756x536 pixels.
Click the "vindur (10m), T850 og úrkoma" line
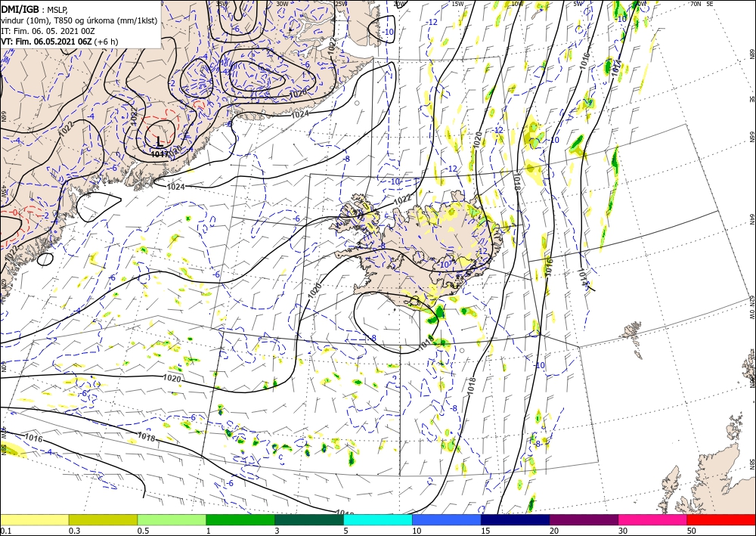coord(79,20)
